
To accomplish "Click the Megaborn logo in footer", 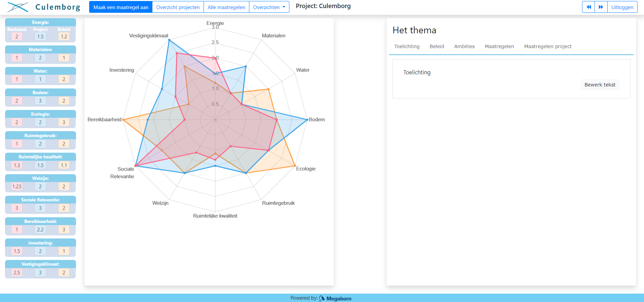I will [x=335, y=298].
